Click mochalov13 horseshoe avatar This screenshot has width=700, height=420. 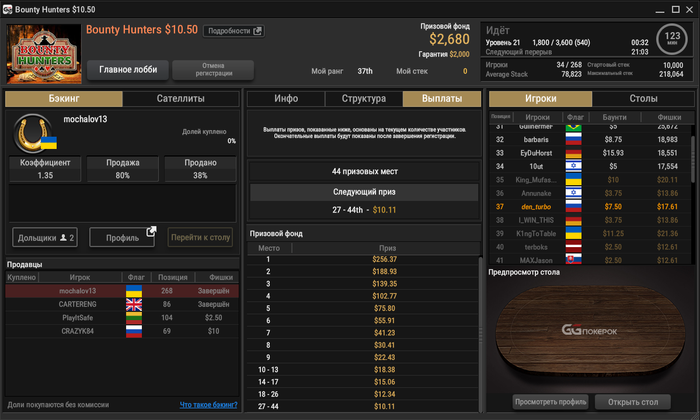click(32, 133)
